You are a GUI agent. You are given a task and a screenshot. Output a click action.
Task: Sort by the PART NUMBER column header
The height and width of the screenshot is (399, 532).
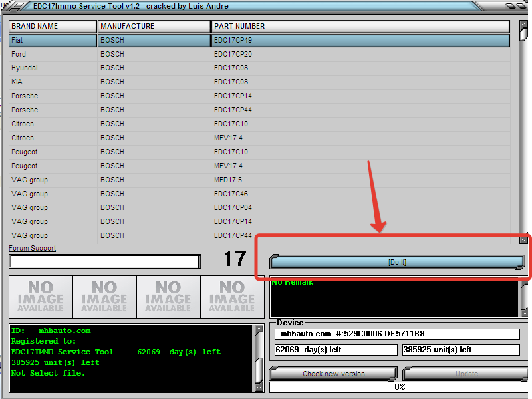click(x=360, y=26)
